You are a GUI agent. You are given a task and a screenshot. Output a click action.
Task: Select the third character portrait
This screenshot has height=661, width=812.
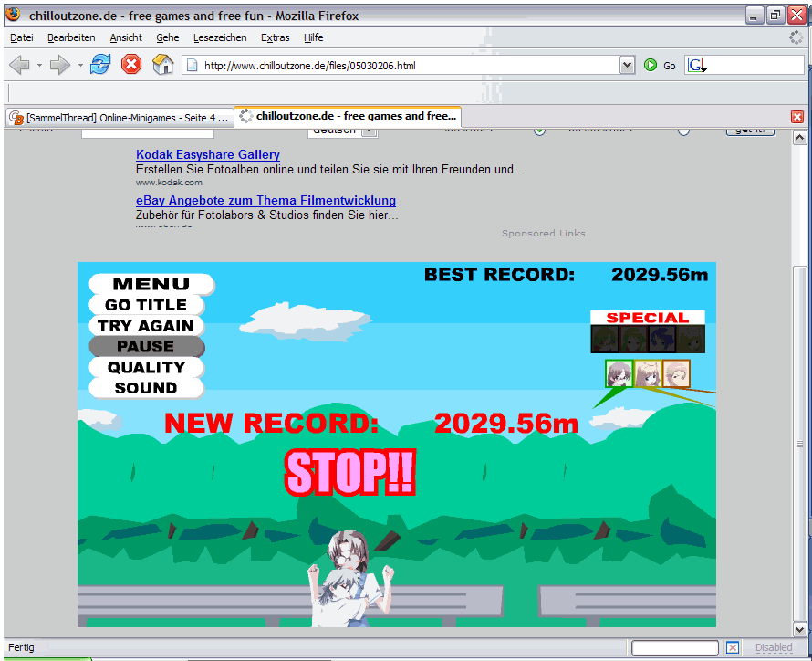click(x=676, y=373)
